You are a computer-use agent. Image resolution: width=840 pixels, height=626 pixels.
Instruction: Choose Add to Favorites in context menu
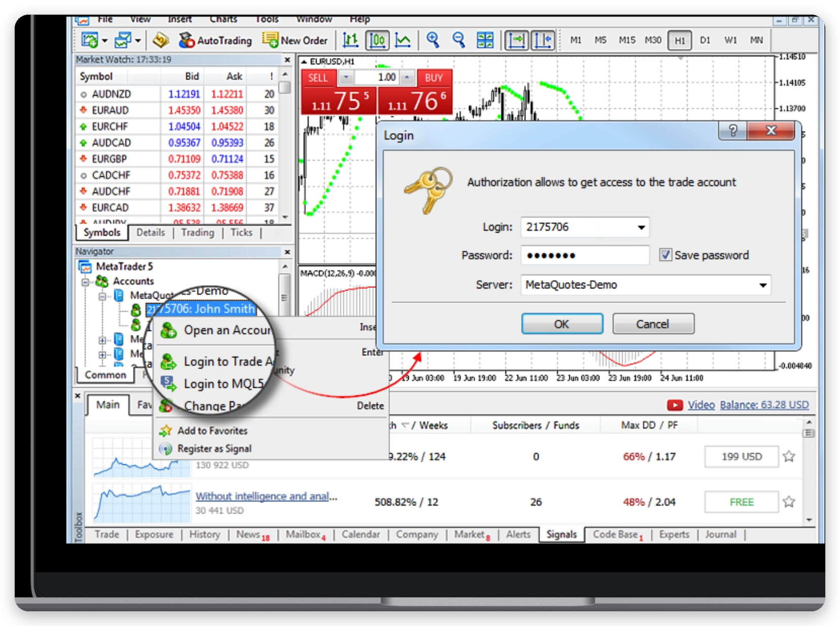(x=212, y=431)
